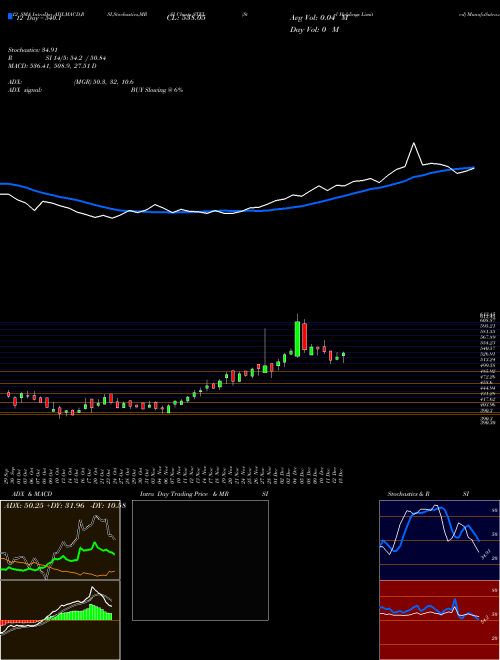Click the 'ADX & MACD' panel title

pos(32,494)
